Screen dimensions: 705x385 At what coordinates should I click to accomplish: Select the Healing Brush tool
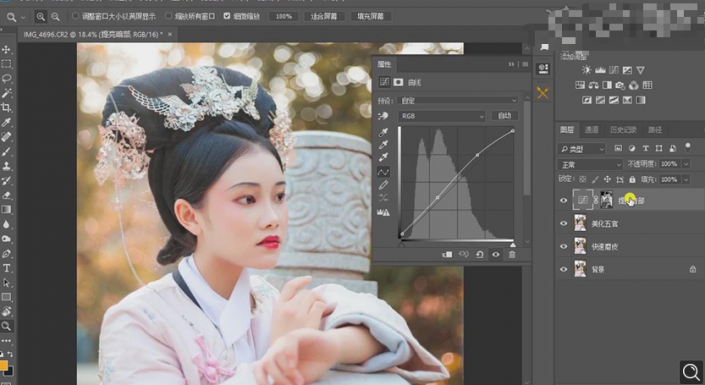click(x=6, y=137)
